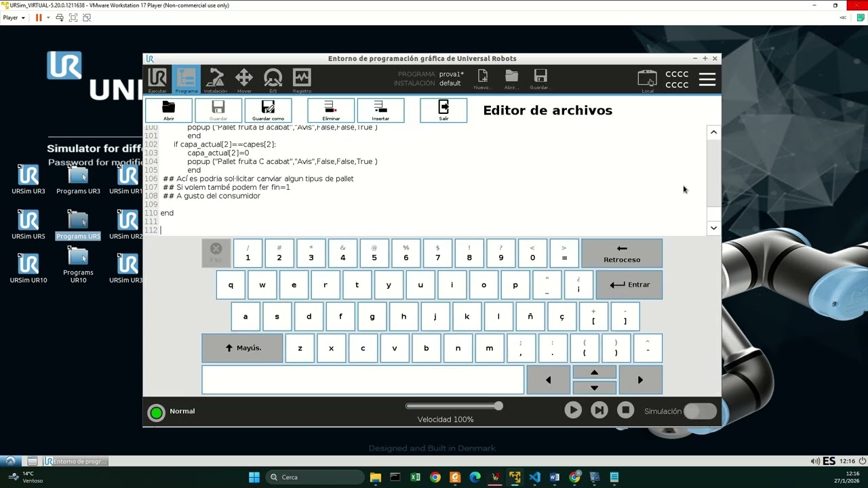The height and width of the screenshot is (488, 868).
Task: Click the scroll-down arrow of the editor
Action: tap(713, 228)
